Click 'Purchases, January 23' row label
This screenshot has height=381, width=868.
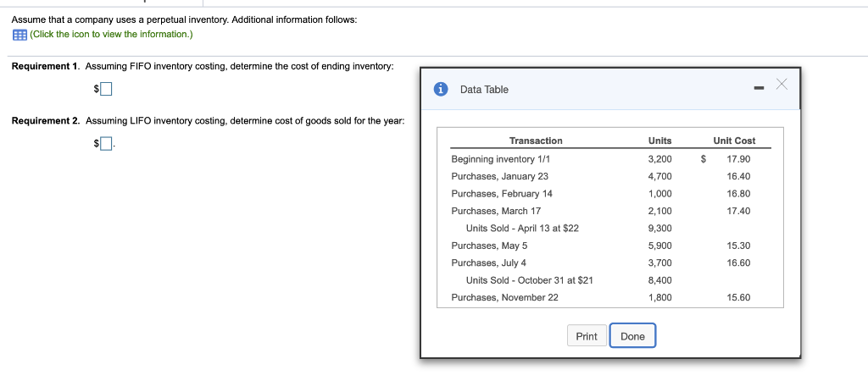coord(500,176)
